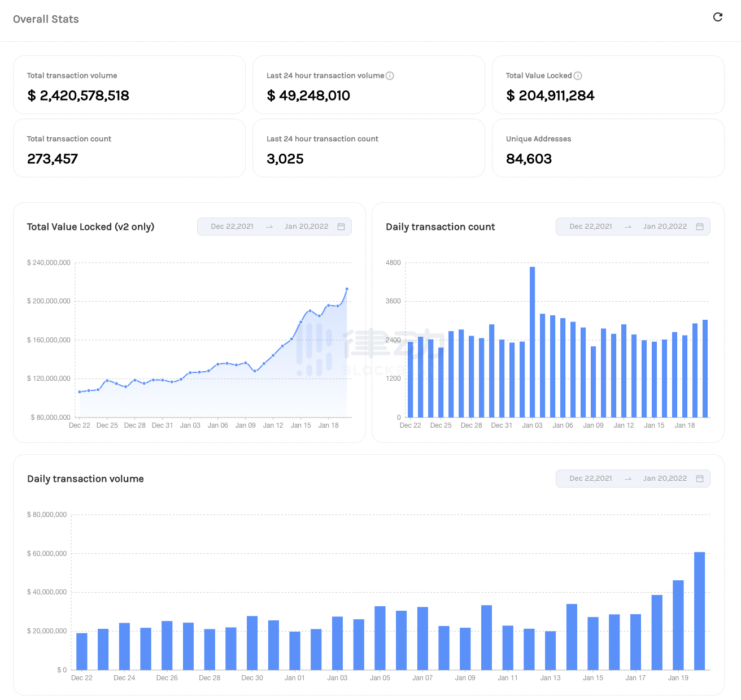Click info icon next to Last 24 hour transaction volume
This screenshot has width=741, height=700.
point(390,76)
